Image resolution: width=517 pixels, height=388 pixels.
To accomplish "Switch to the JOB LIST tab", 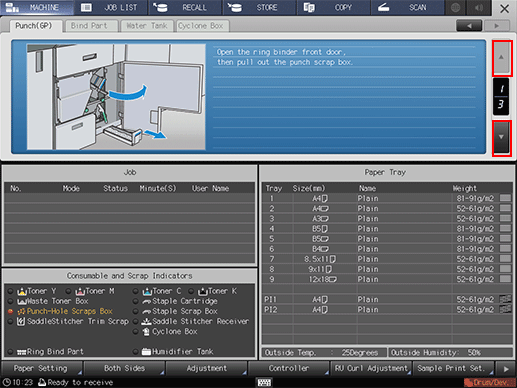I will coord(111,7).
